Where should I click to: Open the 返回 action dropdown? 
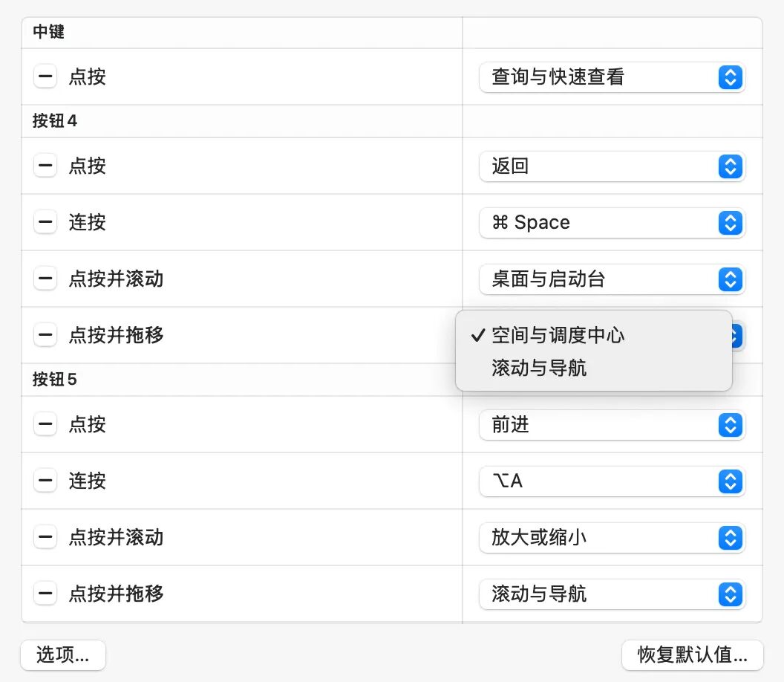[612, 166]
